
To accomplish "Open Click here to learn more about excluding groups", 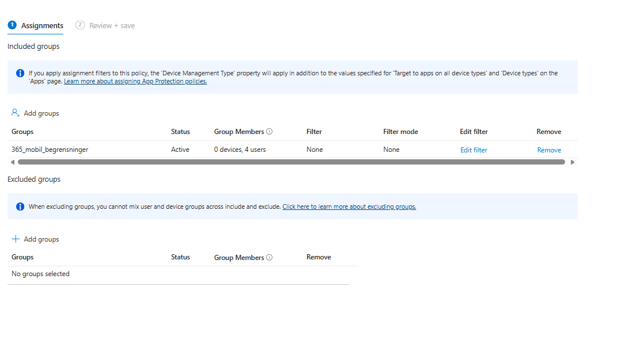I will (349, 206).
